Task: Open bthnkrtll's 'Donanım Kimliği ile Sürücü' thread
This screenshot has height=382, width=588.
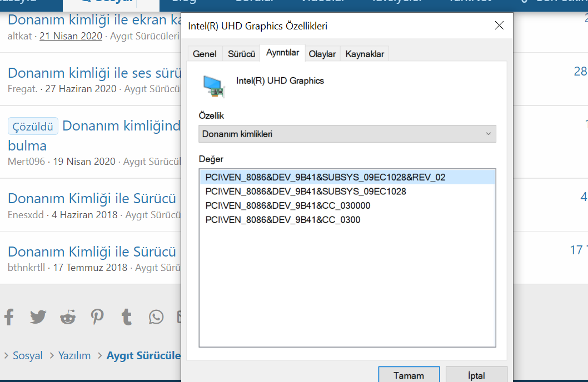Action: point(92,252)
